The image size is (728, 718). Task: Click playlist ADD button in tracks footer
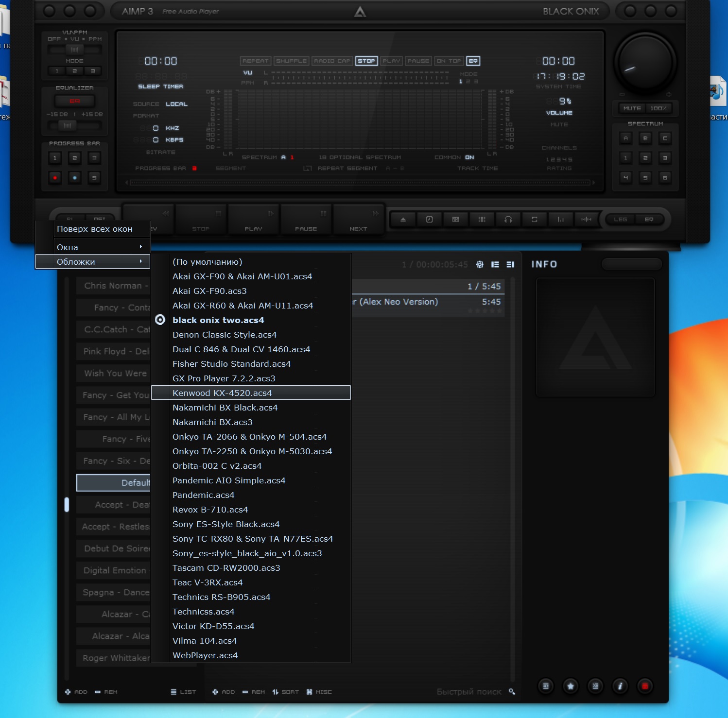click(x=224, y=692)
